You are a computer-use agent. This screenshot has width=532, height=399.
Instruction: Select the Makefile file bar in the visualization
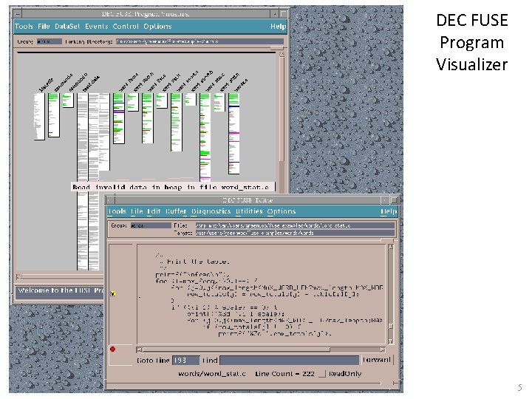click(x=39, y=117)
